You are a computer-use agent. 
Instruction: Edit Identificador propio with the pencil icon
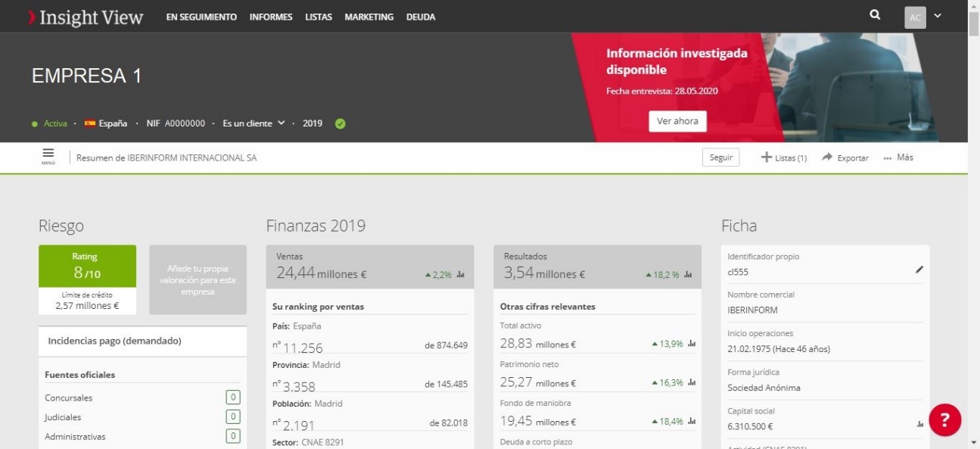coord(919,269)
